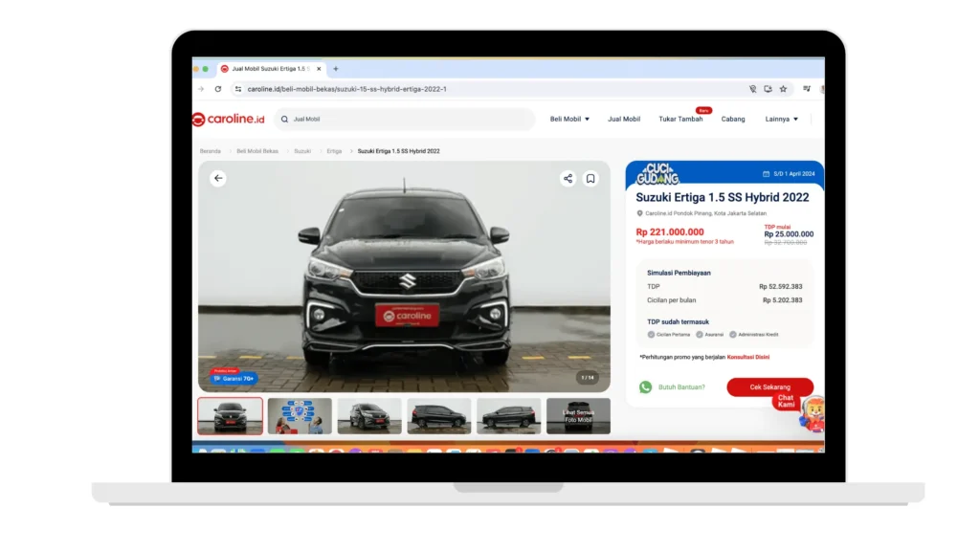Expand the Beli Mobil dropdown

tap(569, 119)
